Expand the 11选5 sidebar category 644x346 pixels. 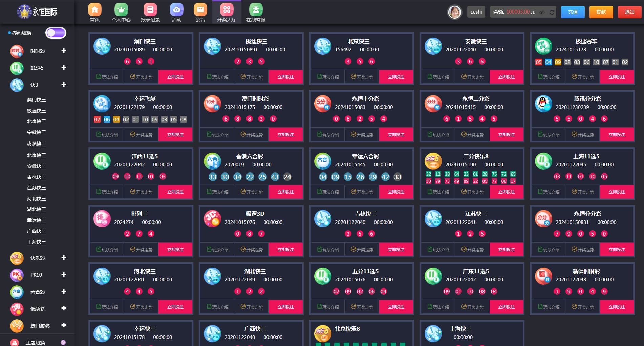pos(63,68)
